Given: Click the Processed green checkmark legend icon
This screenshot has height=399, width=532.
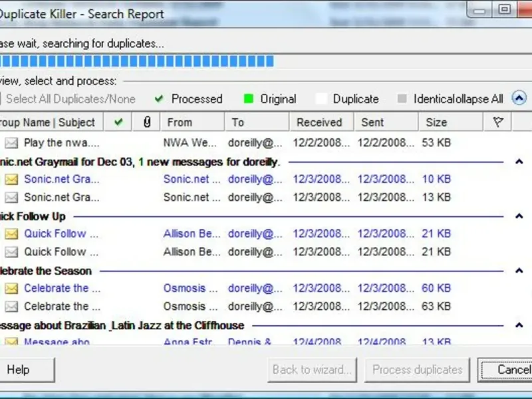Looking at the screenshot, I should (159, 98).
